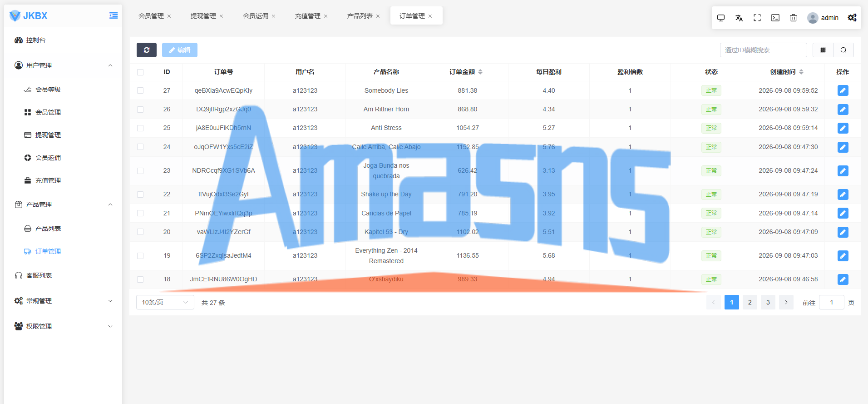Collapse the sidebar menu toggle icon

[x=113, y=16]
